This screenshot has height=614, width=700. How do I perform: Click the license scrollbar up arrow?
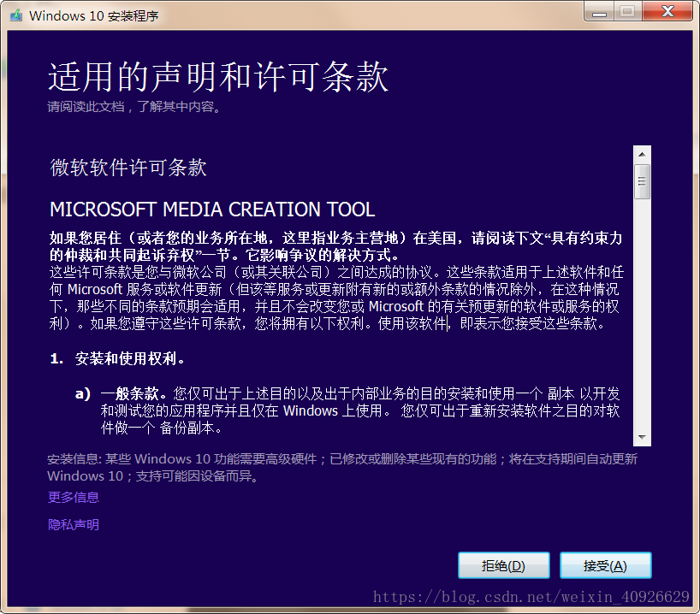[642, 155]
